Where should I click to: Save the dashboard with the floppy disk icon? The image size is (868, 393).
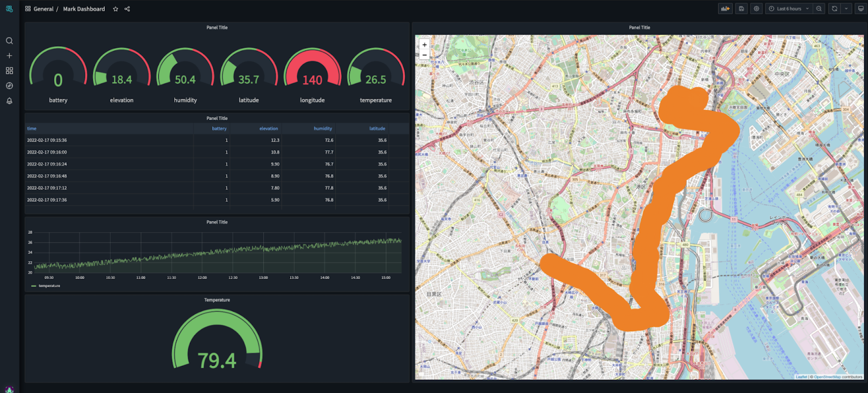pyautogui.click(x=741, y=9)
